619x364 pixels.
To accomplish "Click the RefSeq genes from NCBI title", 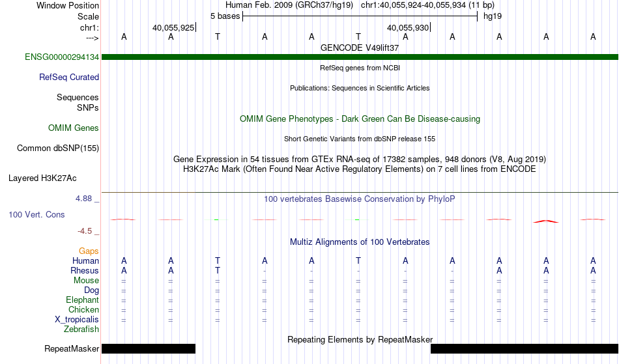I will click(360, 68).
